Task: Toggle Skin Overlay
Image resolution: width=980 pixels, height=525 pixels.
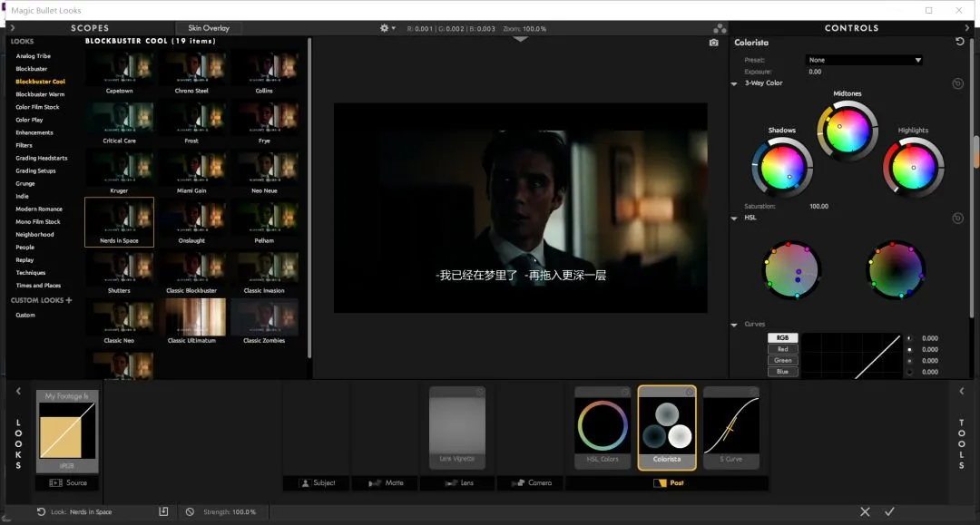Action: pos(209,28)
